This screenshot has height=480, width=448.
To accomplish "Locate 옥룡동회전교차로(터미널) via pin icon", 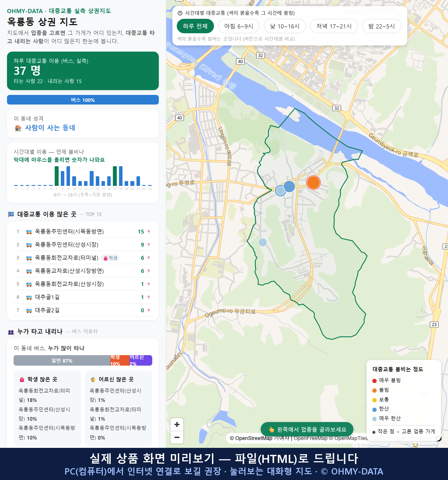I will pyautogui.click(x=149, y=258).
